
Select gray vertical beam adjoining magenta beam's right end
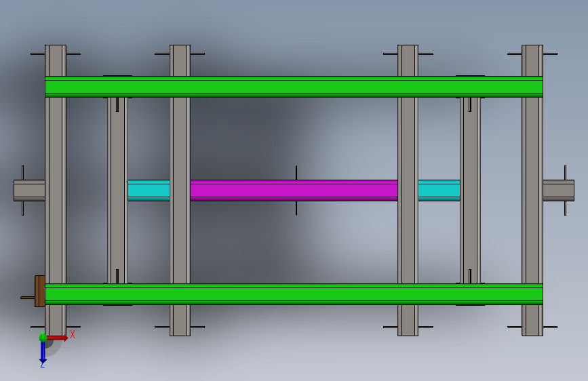408,190
